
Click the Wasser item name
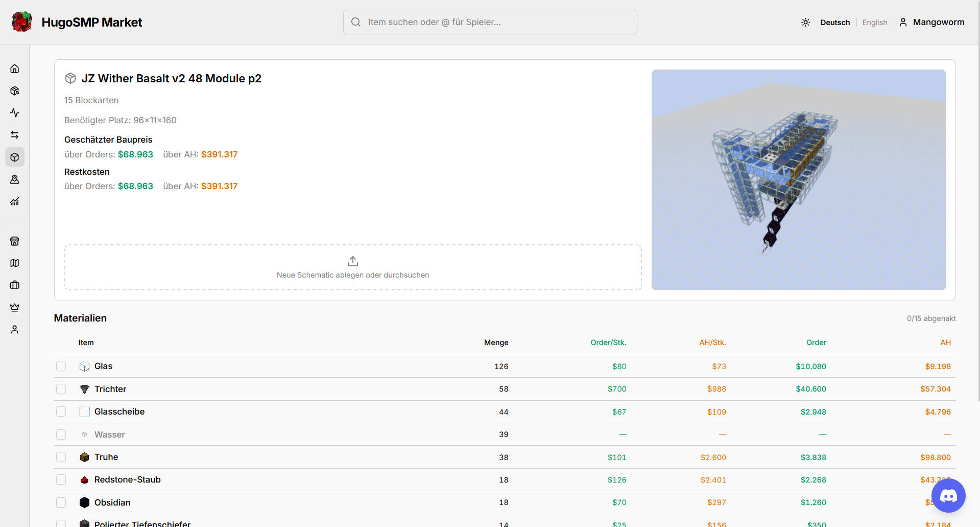[110, 434]
